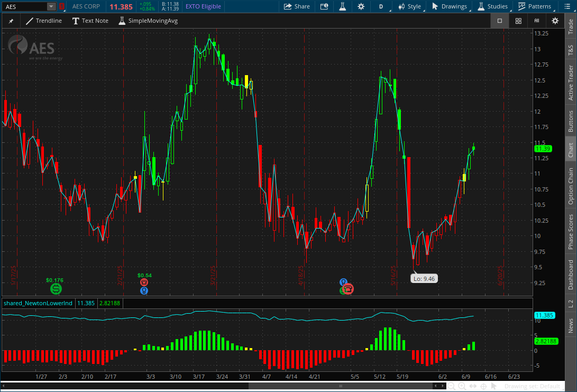Toggle the All charts button

[536, 21]
